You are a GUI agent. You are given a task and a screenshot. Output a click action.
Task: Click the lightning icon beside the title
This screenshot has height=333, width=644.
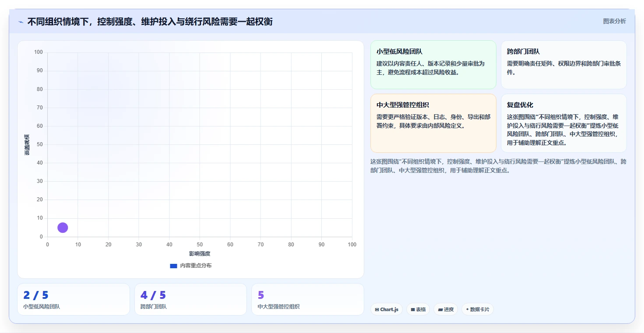[21, 22]
